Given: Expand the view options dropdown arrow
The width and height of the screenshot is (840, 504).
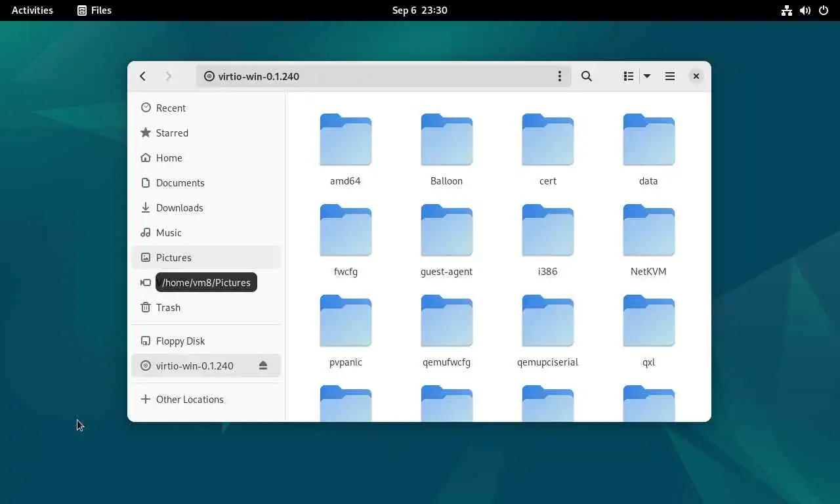Looking at the screenshot, I should pos(647,76).
